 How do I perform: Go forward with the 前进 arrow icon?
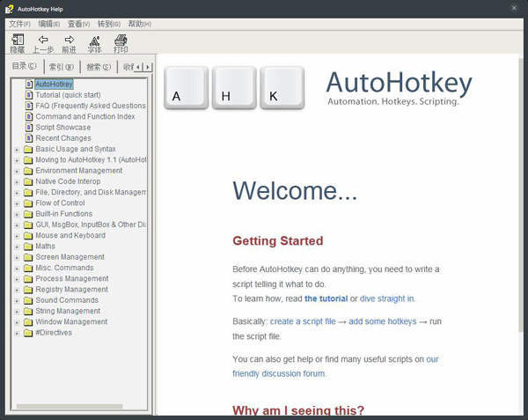tap(69, 40)
